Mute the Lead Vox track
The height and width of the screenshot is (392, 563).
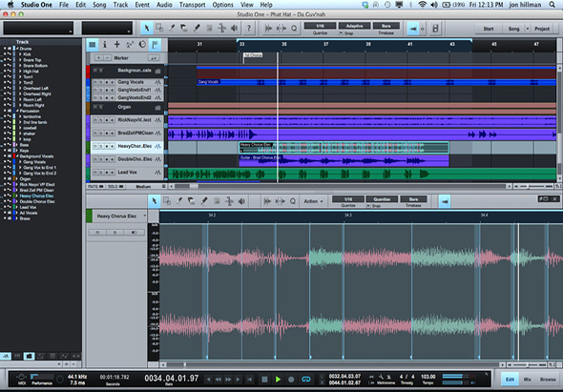95,173
